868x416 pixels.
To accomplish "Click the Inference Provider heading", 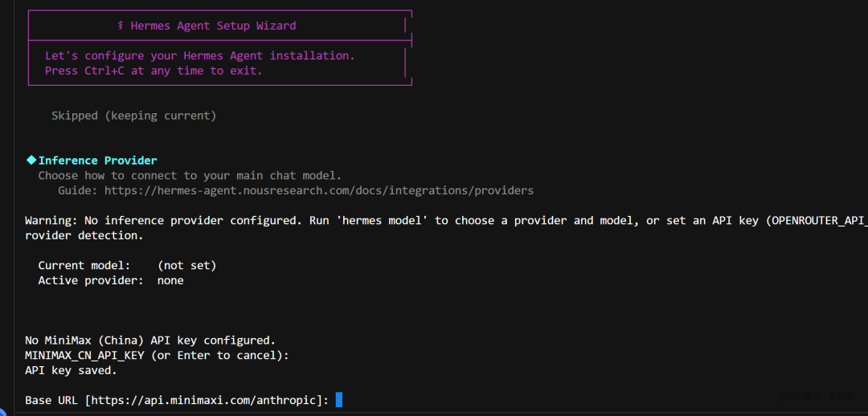I will point(98,161).
